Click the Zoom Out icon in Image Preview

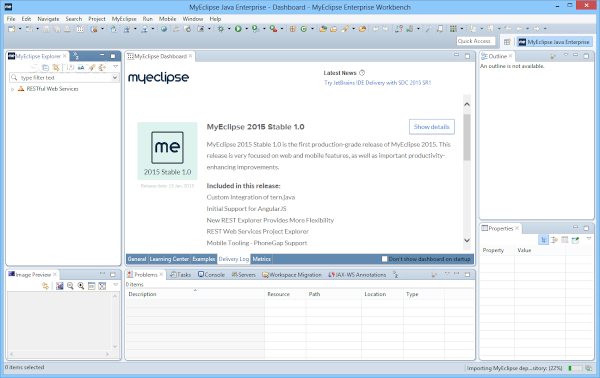point(70,285)
